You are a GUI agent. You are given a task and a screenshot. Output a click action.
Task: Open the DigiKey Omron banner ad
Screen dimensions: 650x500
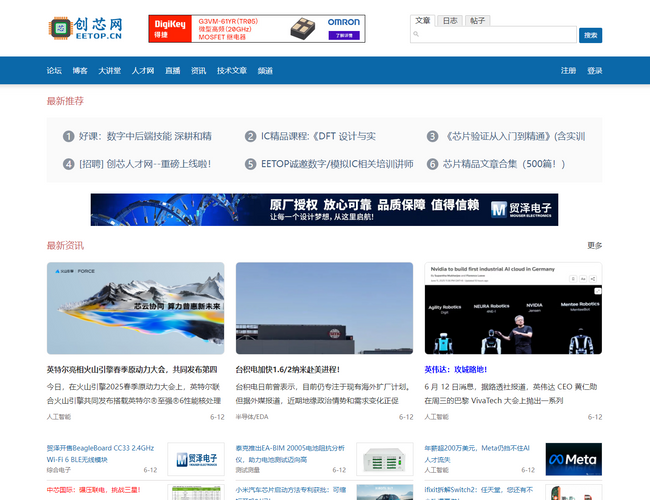257,29
